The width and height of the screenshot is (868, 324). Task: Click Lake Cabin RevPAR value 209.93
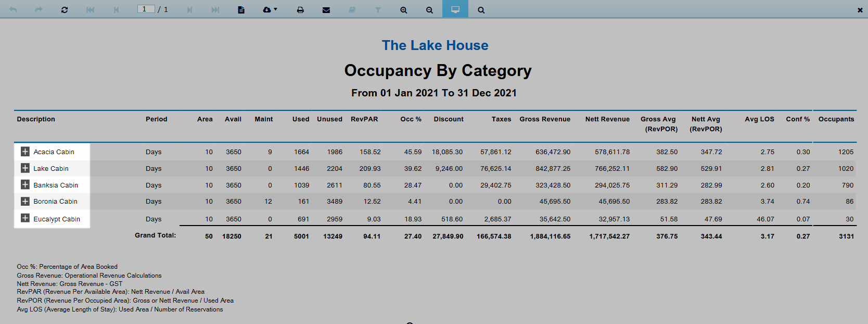tap(370, 169)
